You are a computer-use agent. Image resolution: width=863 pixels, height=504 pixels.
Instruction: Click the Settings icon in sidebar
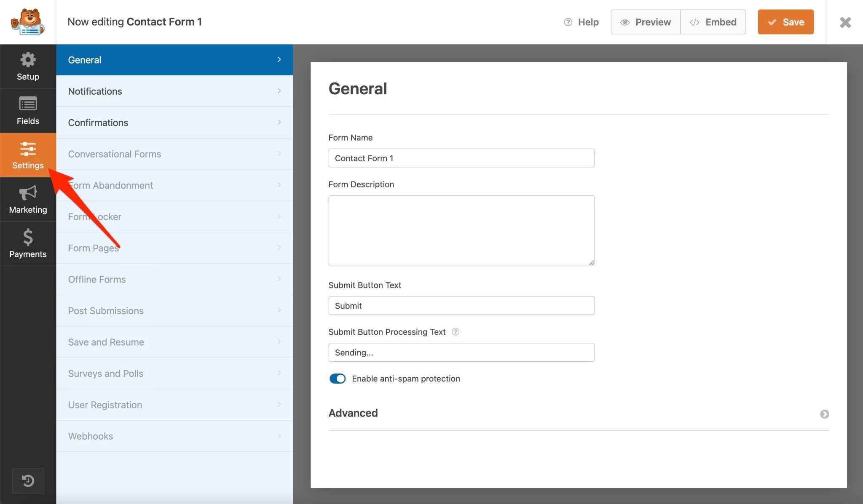28,154
